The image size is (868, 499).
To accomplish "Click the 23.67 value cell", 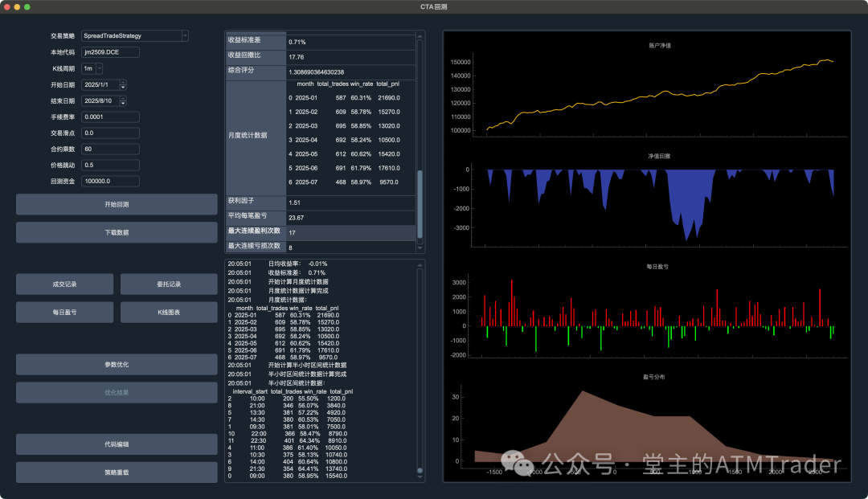I will pos(351,218).
